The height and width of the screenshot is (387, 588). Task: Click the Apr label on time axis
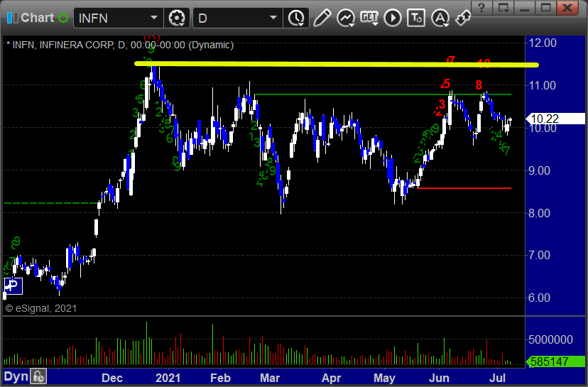[331, 378]
